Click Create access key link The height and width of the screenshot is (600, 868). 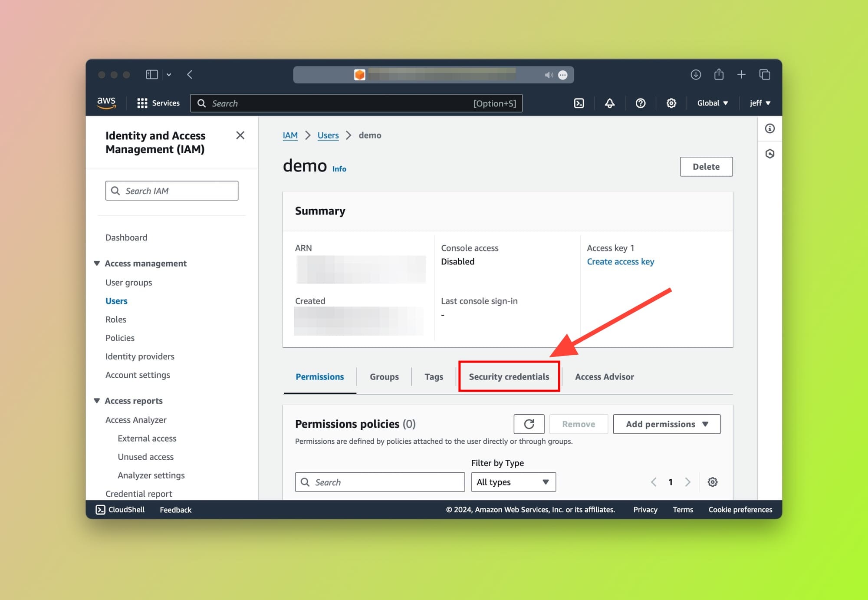click(x=620, y=261)
